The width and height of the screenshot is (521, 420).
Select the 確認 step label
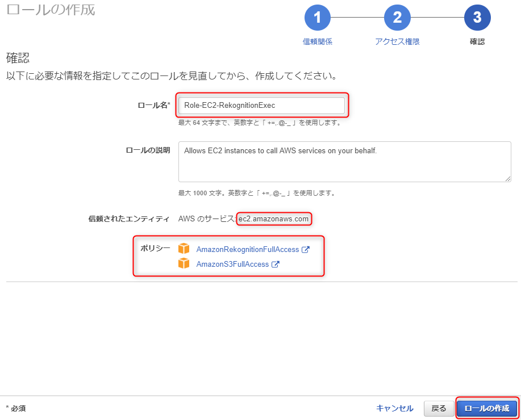click(477, 41)
